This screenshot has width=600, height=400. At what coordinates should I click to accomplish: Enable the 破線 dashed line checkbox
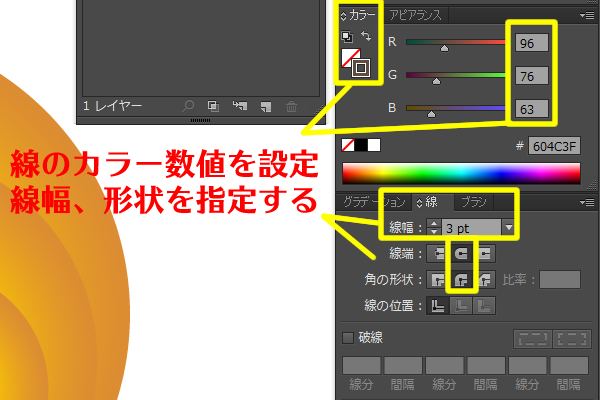point(348,338)
